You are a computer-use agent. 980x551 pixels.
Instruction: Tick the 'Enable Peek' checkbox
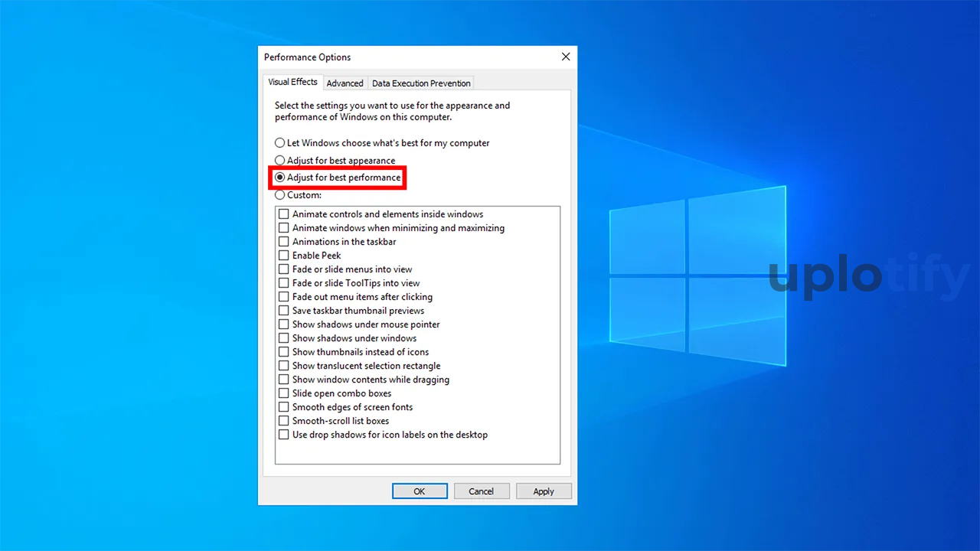[284, 256]
